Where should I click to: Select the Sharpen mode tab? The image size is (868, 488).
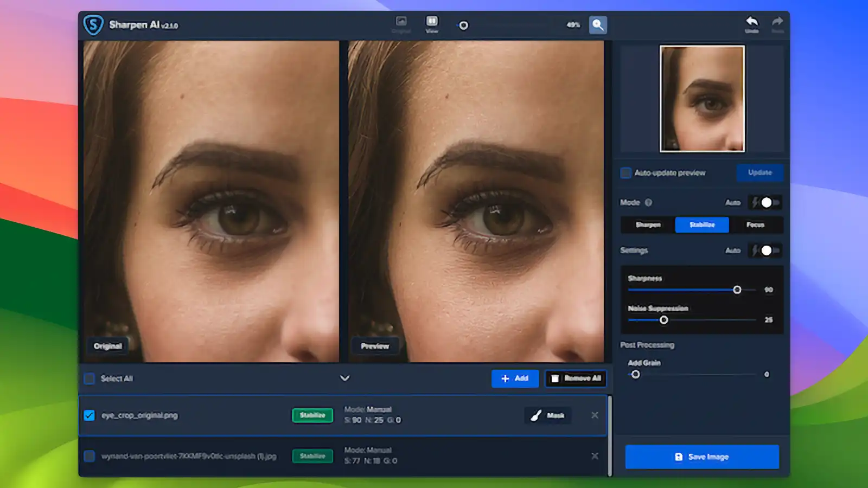click(648, 224)
